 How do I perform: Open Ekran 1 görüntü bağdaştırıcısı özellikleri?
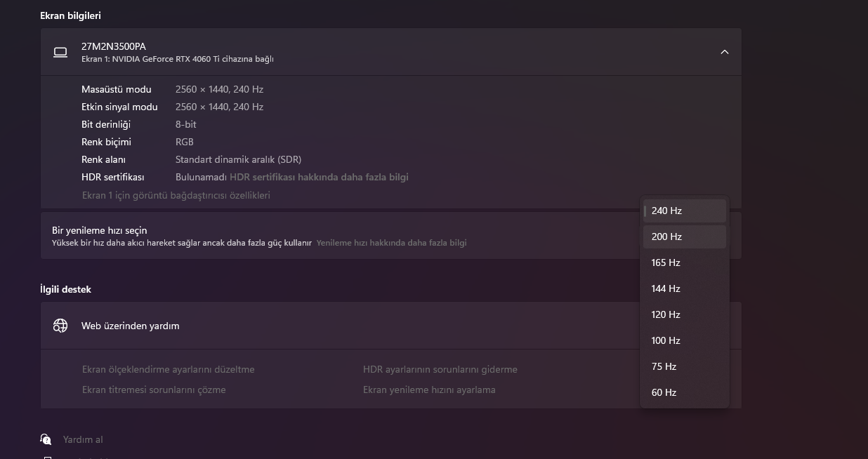point(176,195)
